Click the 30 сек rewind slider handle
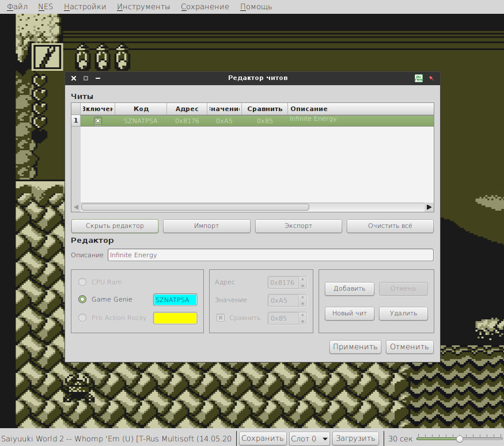 click(459, 439)
